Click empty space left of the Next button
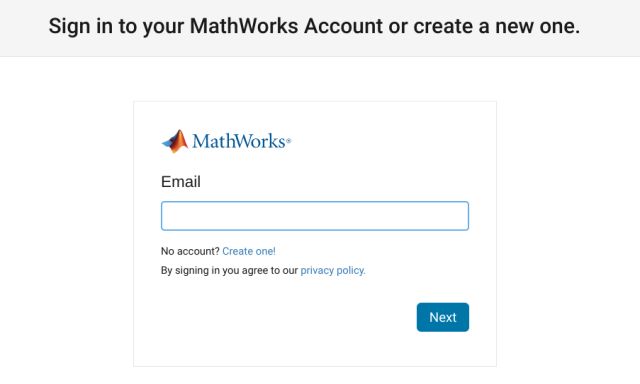Screen dimensions: 640x384 click(x=286, y=317)
